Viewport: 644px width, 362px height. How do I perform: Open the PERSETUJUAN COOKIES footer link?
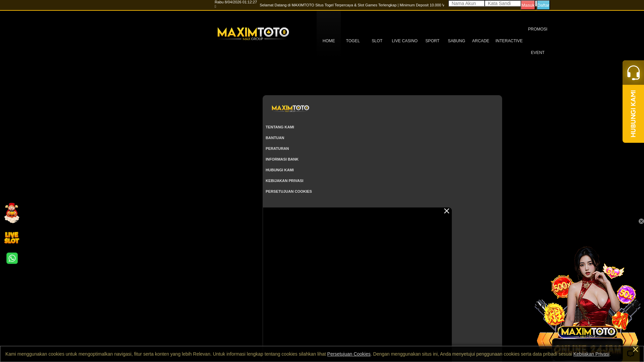(289, 191)
